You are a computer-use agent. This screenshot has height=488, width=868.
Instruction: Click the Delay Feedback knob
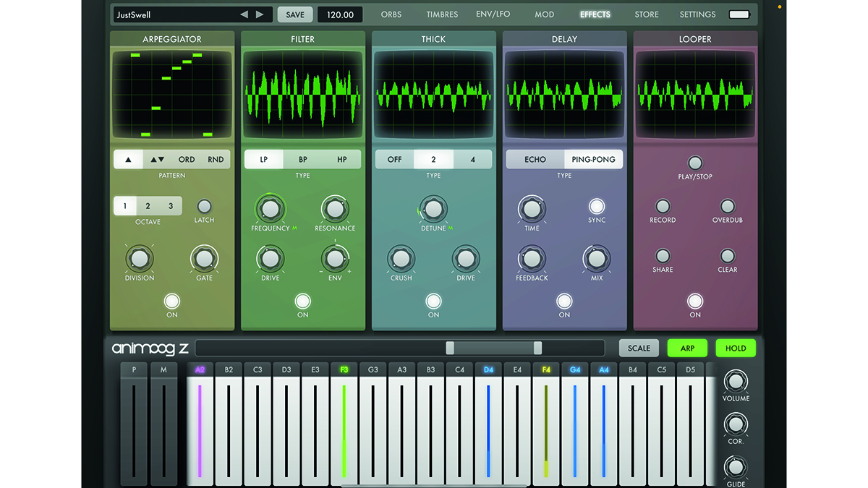click(532, 258)
